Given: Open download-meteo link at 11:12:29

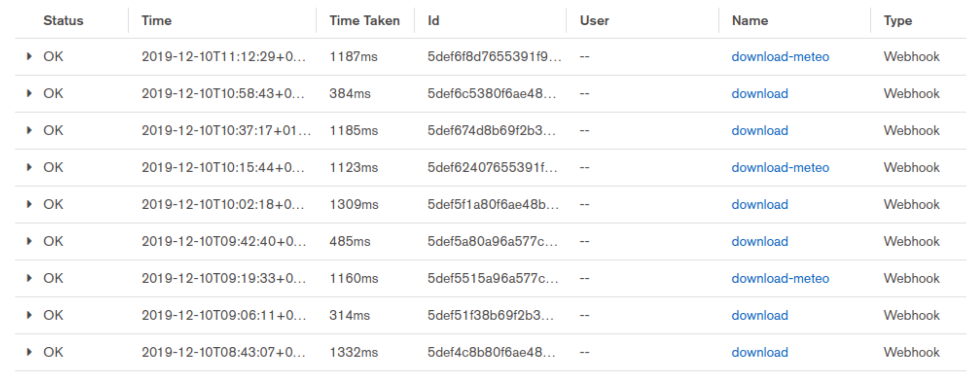Looking at the screenshot, I should 780,57.
